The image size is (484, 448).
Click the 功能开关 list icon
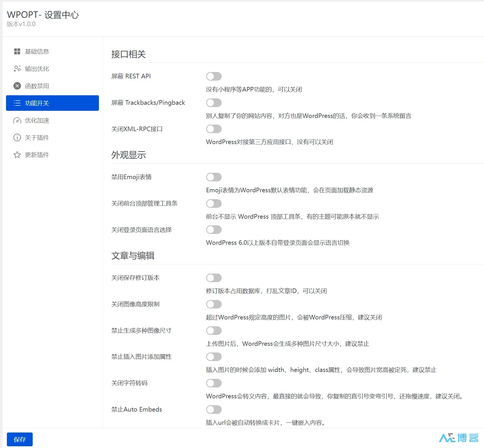click(x=17, y=103)
